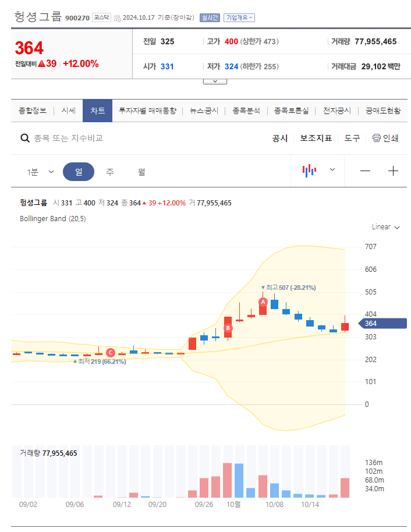Click the 보조지표 indicators button
The image size is (411, 532).
316,138
